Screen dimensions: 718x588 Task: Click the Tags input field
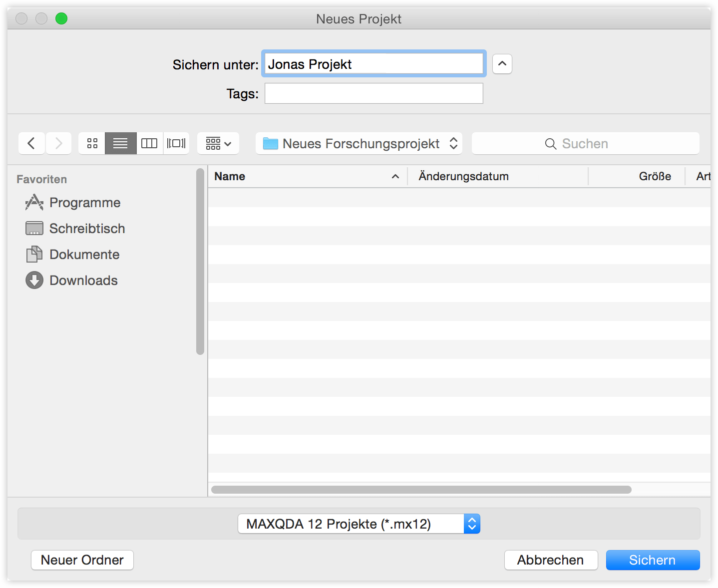(x=374, y=93)
